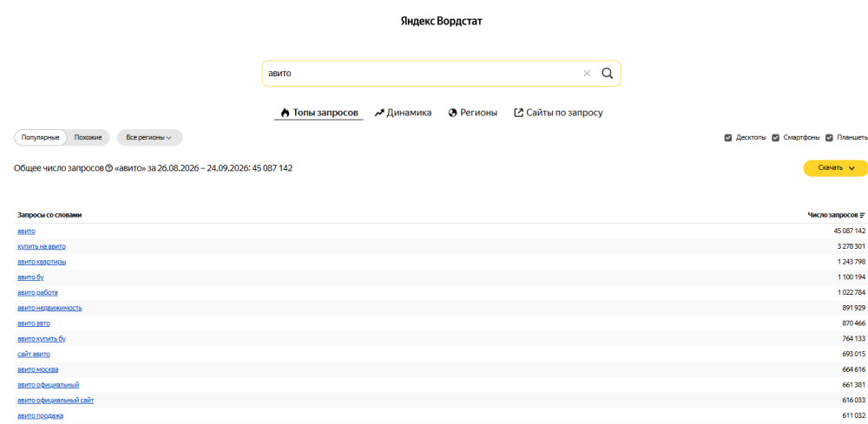Click the value 764 133

point(854,339)
